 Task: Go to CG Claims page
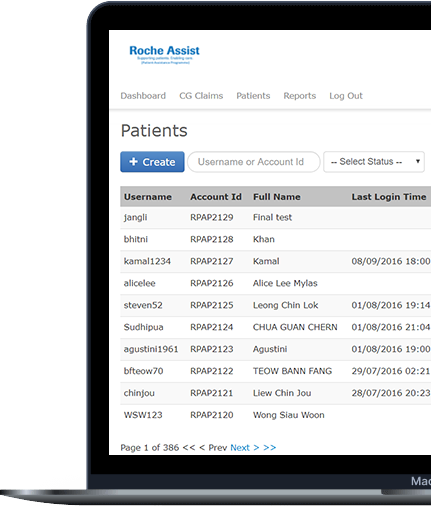coord(201,96)
